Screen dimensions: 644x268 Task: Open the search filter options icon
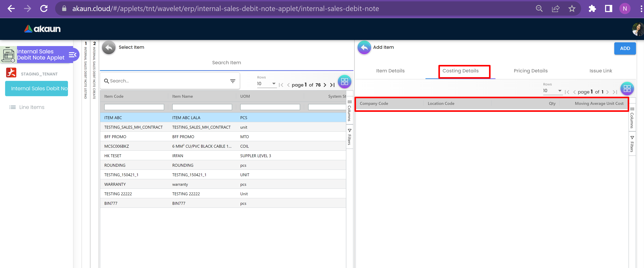232,81
